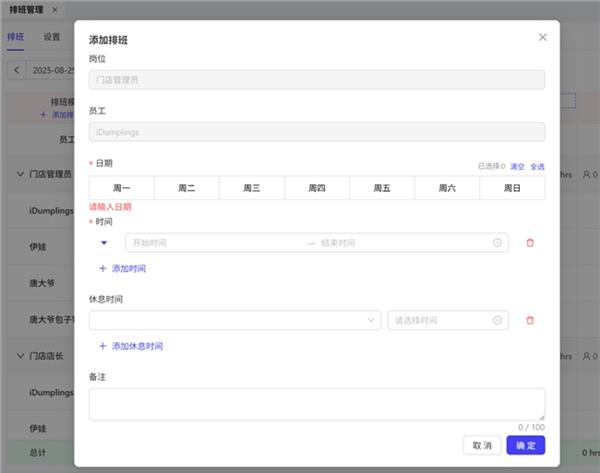Toggle 周三 in the date selector

(x=251, y=188)
